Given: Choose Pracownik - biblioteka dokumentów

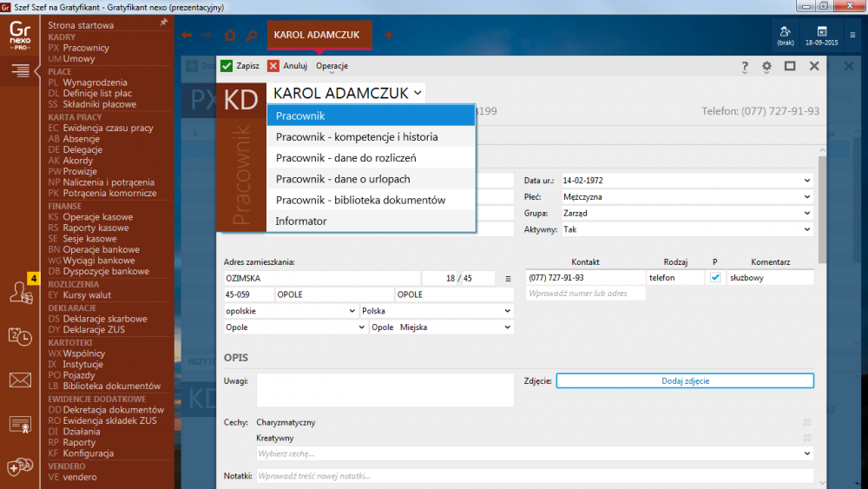Looking at the screenshot, I should pyautogui.click(x=360, y=200).
